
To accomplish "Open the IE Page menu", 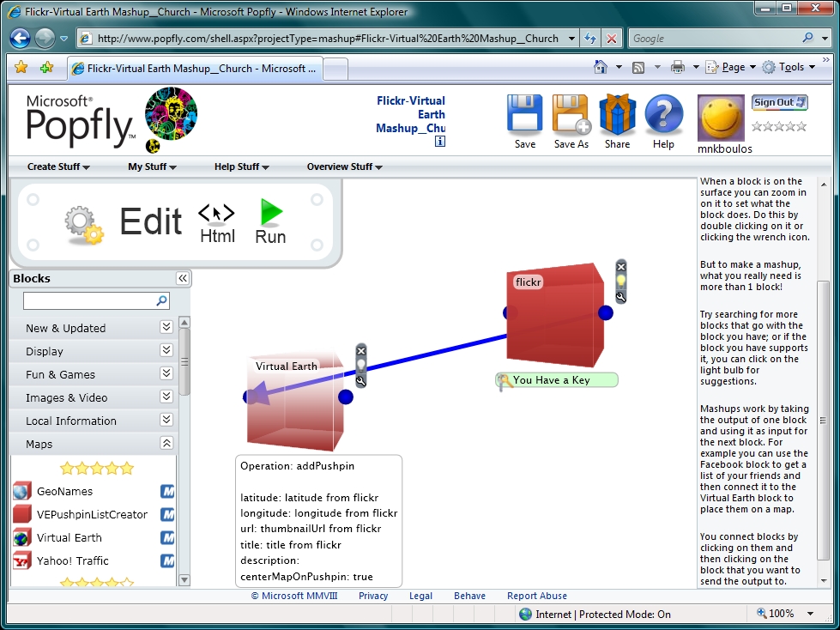I will pos(731,67).
